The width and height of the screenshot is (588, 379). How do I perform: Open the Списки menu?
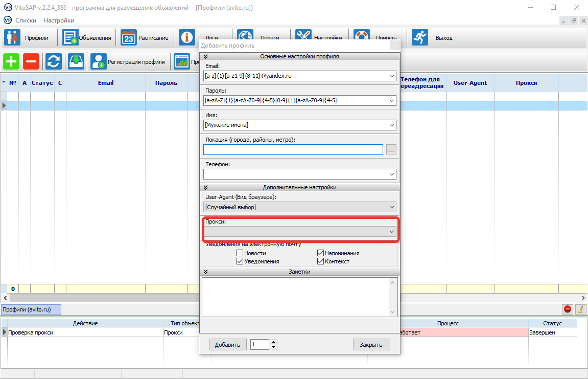point(26,20)
